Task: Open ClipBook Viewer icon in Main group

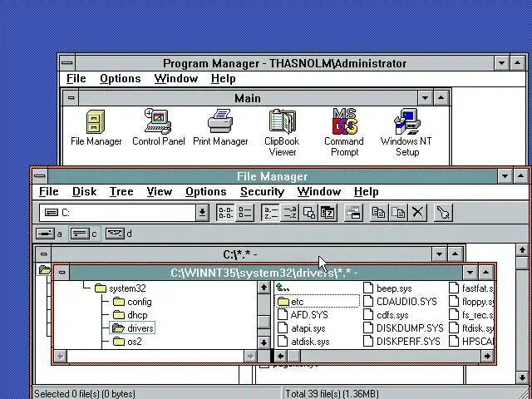Action: 283,133
